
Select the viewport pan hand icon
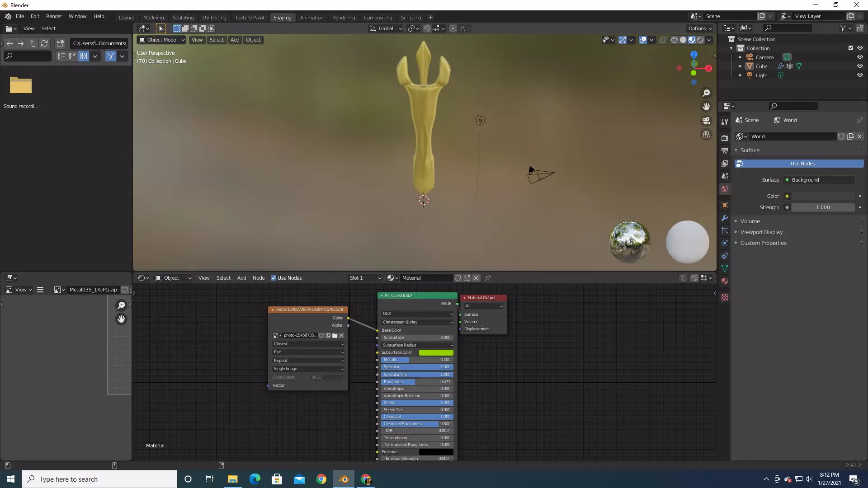pyautogui.click(x=706, y=107)
